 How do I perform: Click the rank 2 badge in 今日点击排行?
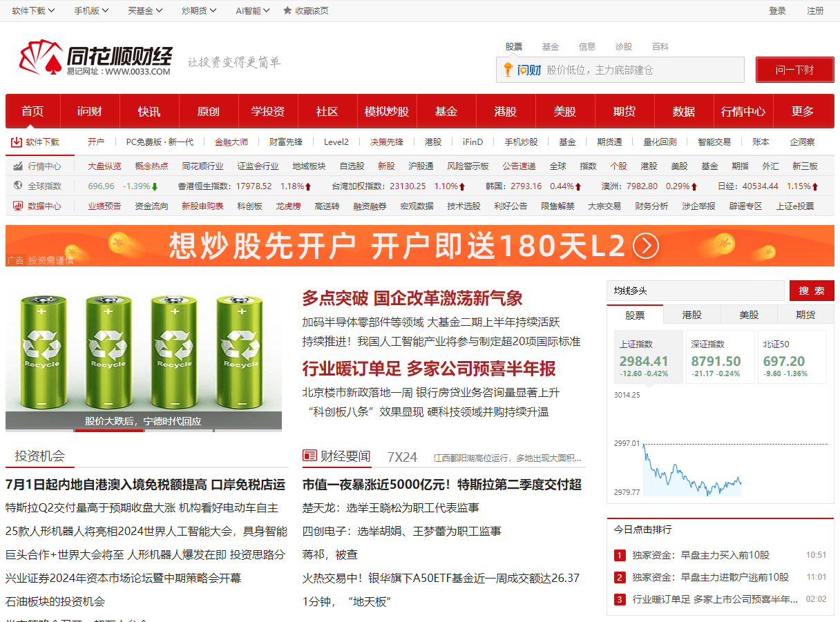point(620,577)
